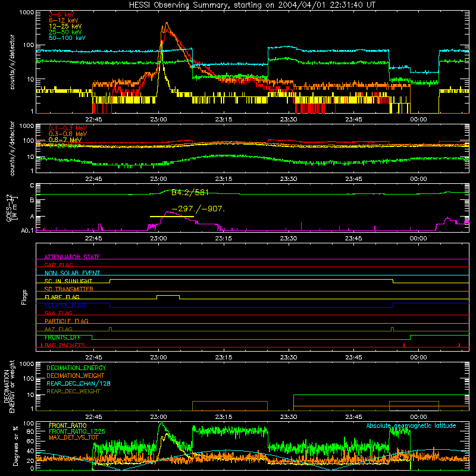
Task: Click the '0.8-7 MeV' legend label
Action: 65,140
